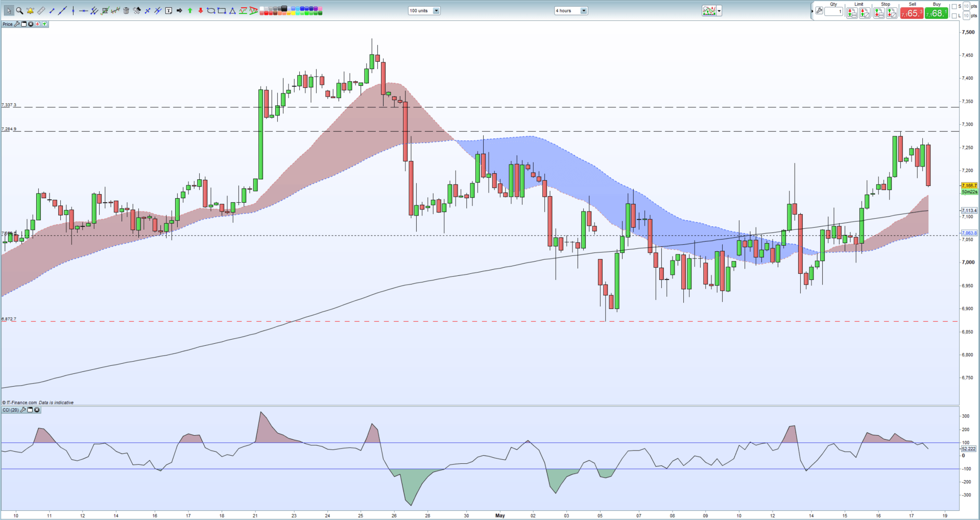This screenshot has height=520, width=980.
Task: Enable the L limit checkbox
Action: (x=954, y=16)
